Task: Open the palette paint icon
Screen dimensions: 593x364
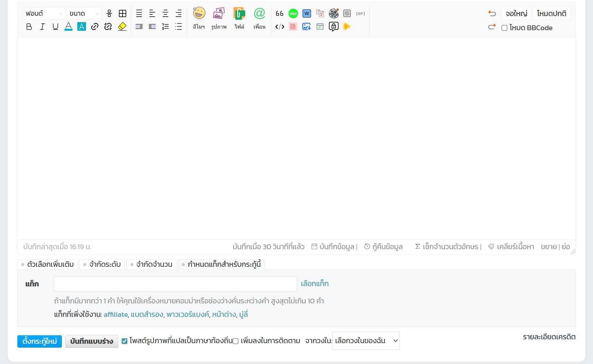Action: coord(334,13)
